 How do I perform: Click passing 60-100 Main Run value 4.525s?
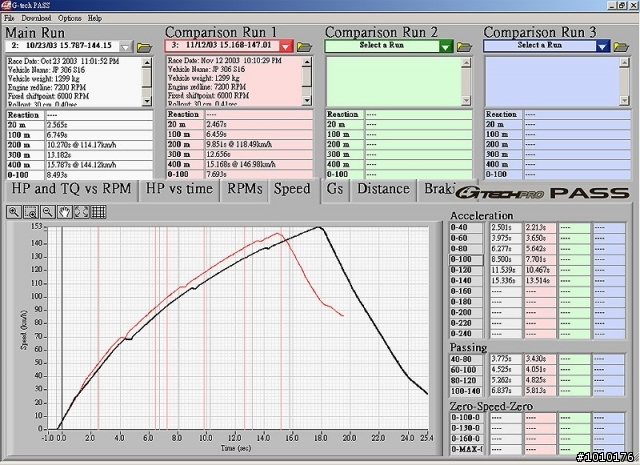(506, 370)
